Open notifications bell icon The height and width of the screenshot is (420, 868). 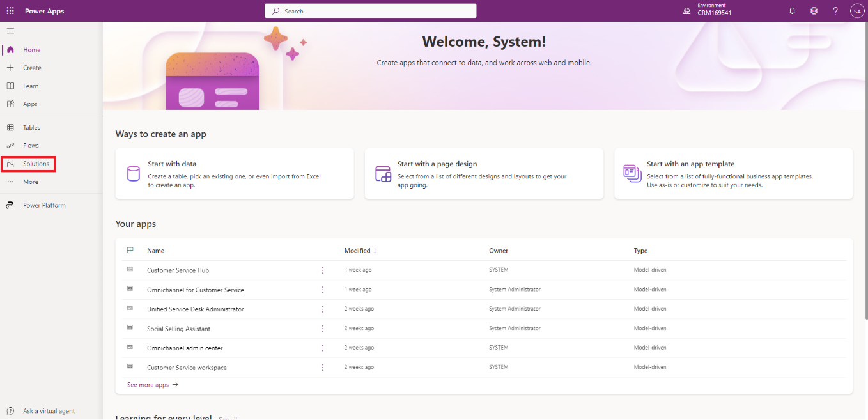(793, 11)
